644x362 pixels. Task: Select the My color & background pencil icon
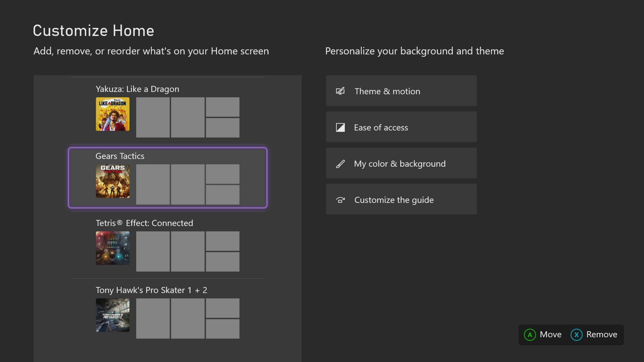[340, 164]
